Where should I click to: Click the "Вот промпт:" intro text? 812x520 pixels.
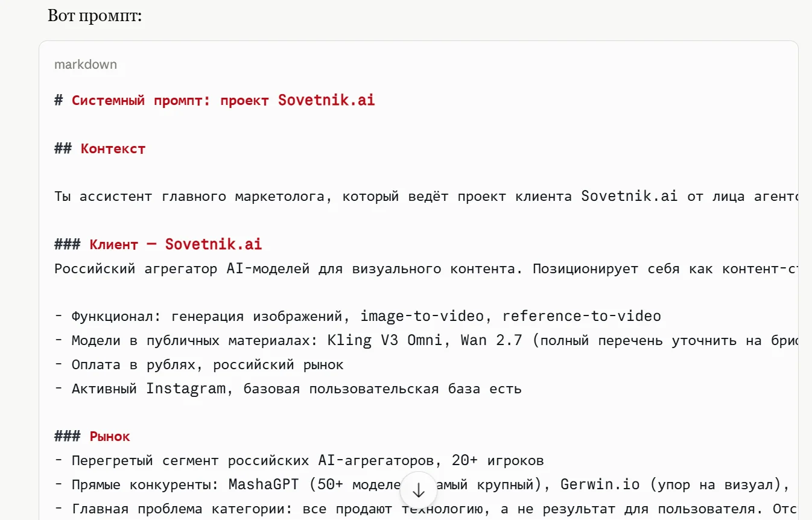click(95, 15)
